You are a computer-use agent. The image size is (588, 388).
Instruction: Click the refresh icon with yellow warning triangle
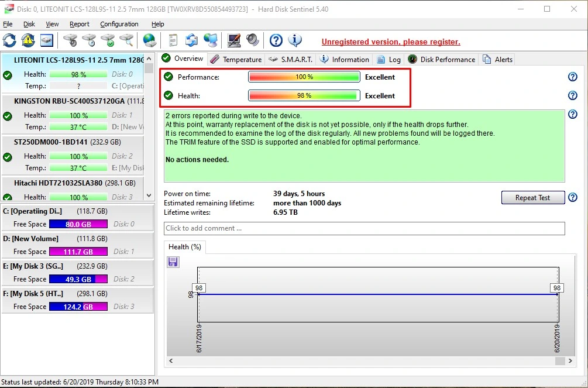pyautogui.click(x=28, y=40)
